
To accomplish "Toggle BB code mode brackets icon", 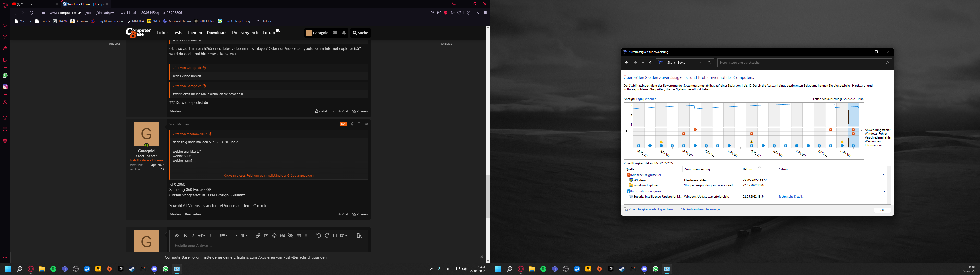I will point(335,236).
